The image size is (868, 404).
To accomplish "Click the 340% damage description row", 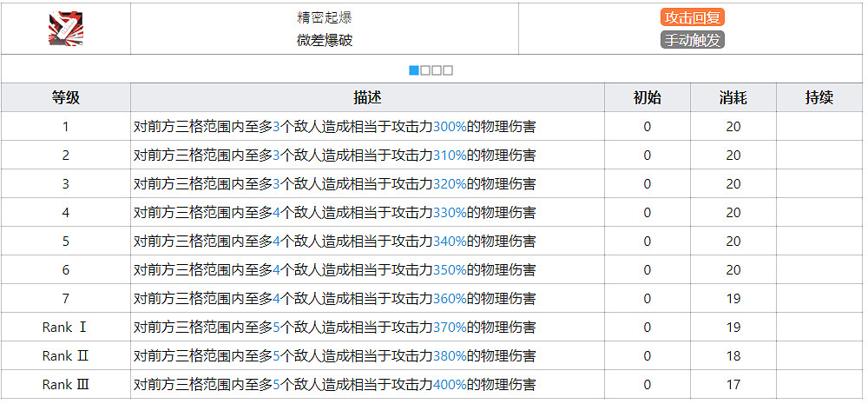I will pos(367,241).
